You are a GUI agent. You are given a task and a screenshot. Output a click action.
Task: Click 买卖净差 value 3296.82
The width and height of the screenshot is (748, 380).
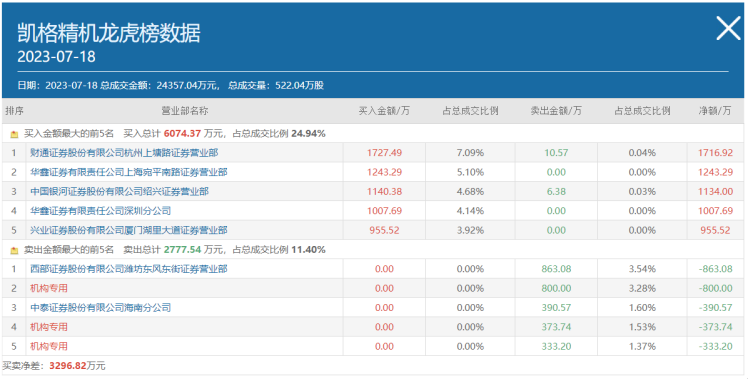(x=68, y=366)
